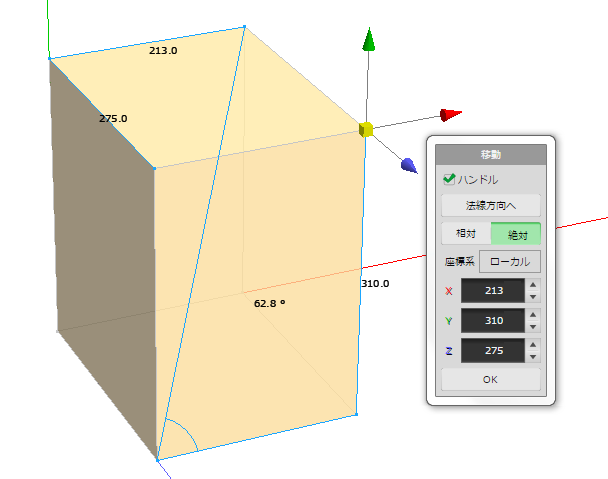Screen dimensions: 608x479
Task: Click the X value field showing 213
Action: [x=492, y=291]
